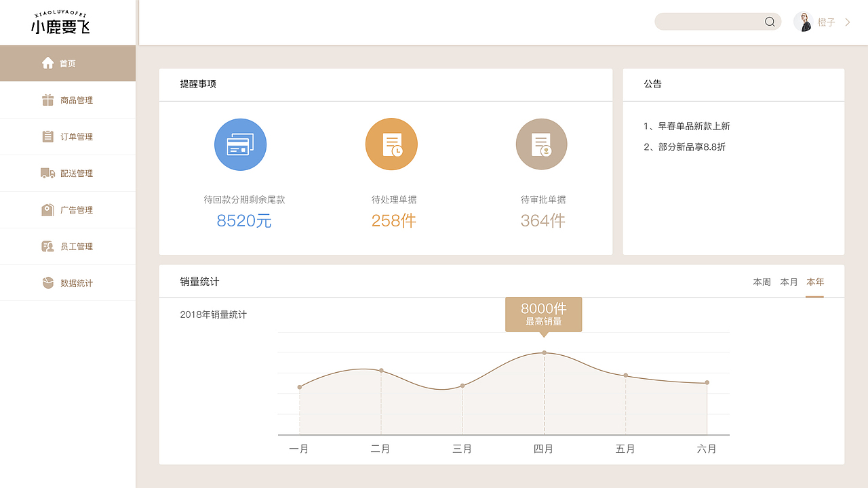Click the 员工管理 staff icon

(47, 245)
